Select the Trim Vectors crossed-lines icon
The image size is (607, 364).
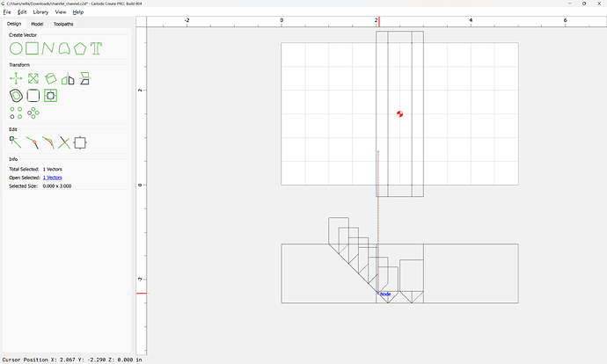click(64, 142)
